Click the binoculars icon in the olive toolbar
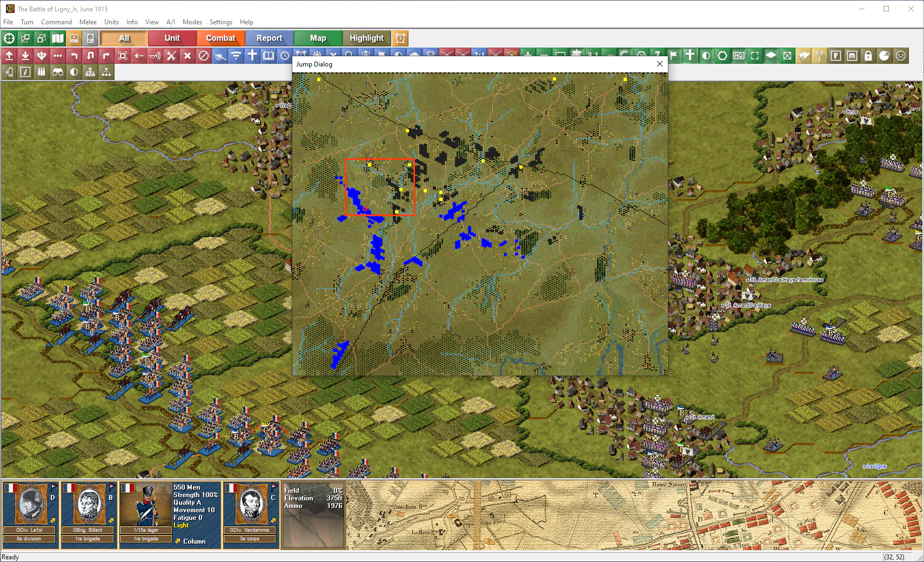Viewport: 924px width, 562px height. click(x=58, y=72)
